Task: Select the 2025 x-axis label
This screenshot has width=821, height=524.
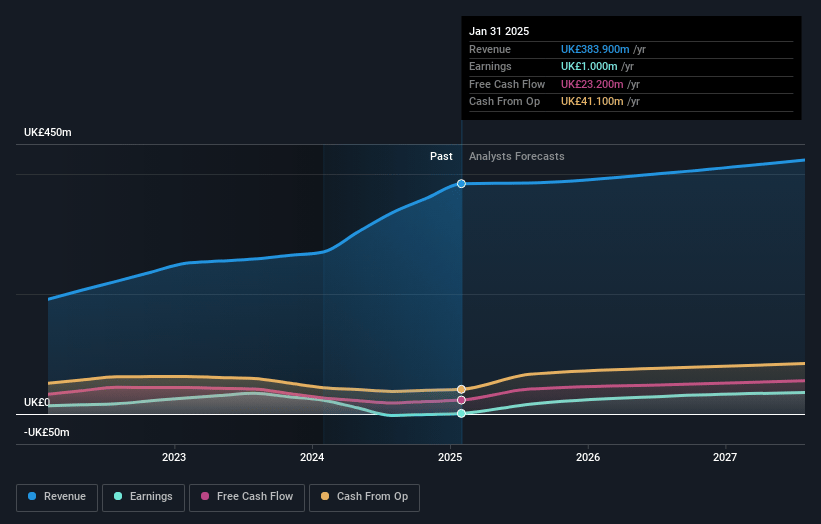Action: point(450,457)
